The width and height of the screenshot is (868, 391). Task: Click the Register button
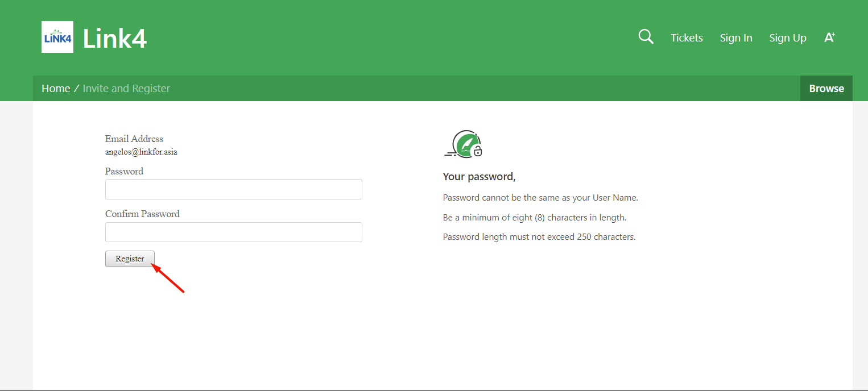point(130,259)
